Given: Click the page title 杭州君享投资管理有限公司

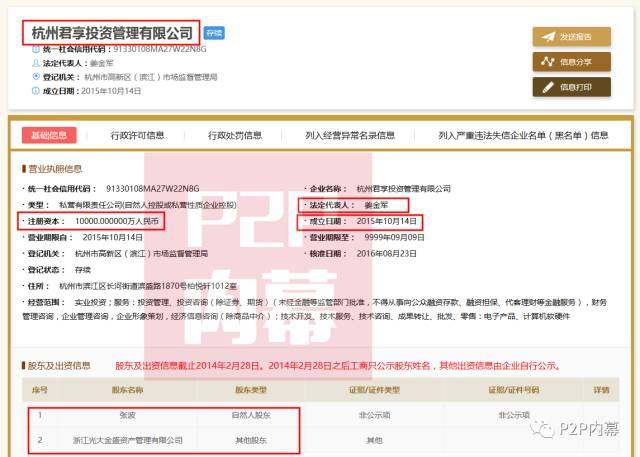Looking at the screenshot, I should click(x=112, y=33).
